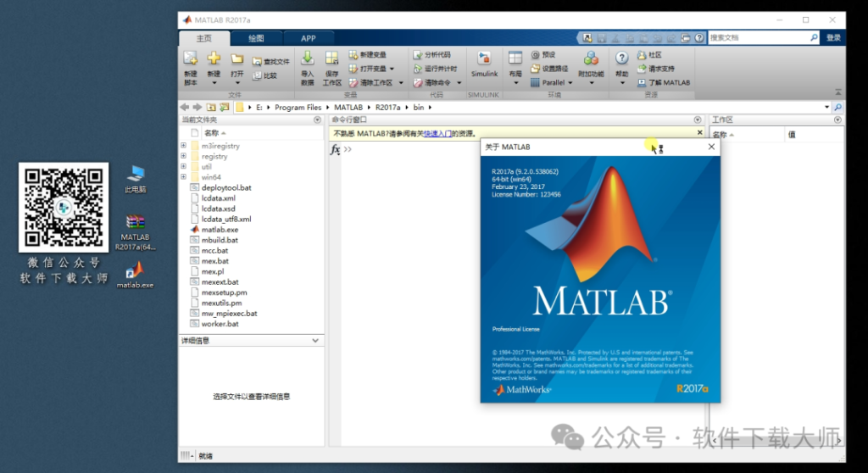The image size is (868, 473).
Task: Click Compare (比较) in the file group
Action: click(x=264, y=75)
